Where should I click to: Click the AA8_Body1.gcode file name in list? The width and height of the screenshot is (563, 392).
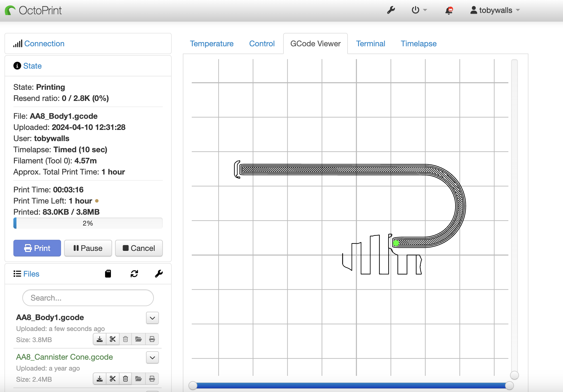coord(50,317)
